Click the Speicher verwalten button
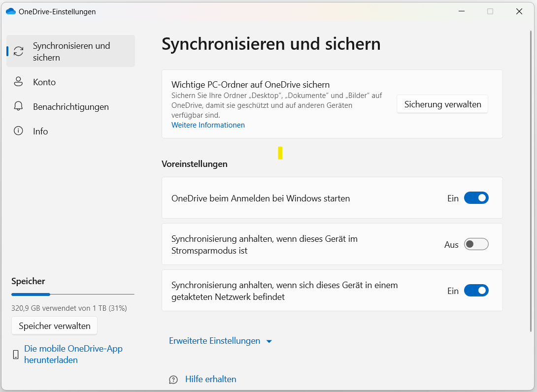The width and height of the screenshot is (537, 392). click(55, 326)
